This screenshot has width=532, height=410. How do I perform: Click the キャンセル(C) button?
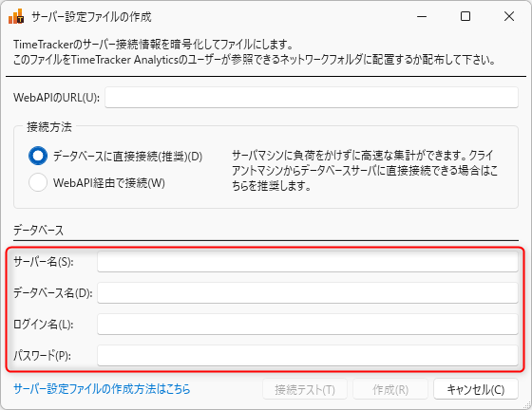tap(476, 390)
